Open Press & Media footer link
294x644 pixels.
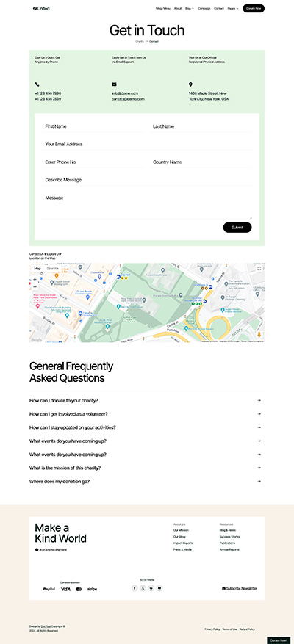182,549
